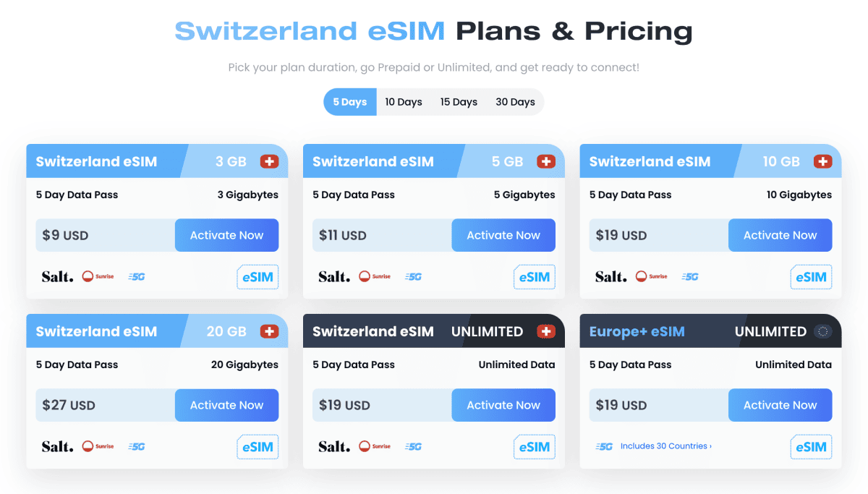Activate the 3 GB Switzerland plan
The image size is (868, 494).
pos(226,235)
